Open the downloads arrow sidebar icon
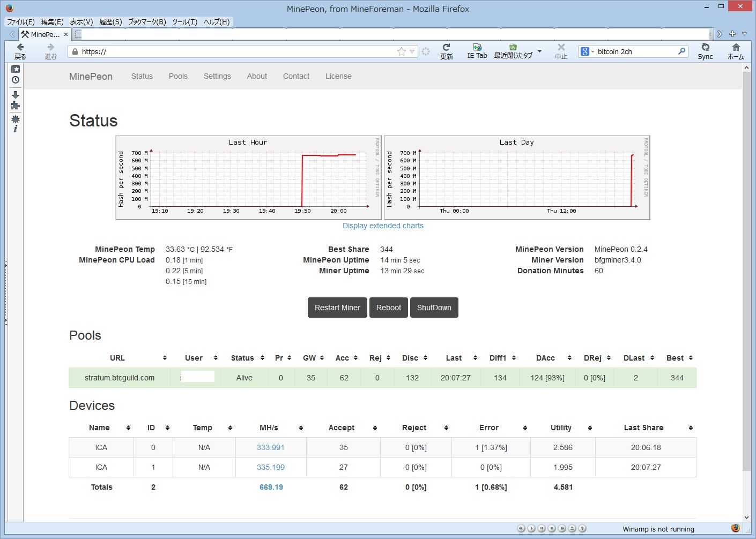 tap(16, 95)
